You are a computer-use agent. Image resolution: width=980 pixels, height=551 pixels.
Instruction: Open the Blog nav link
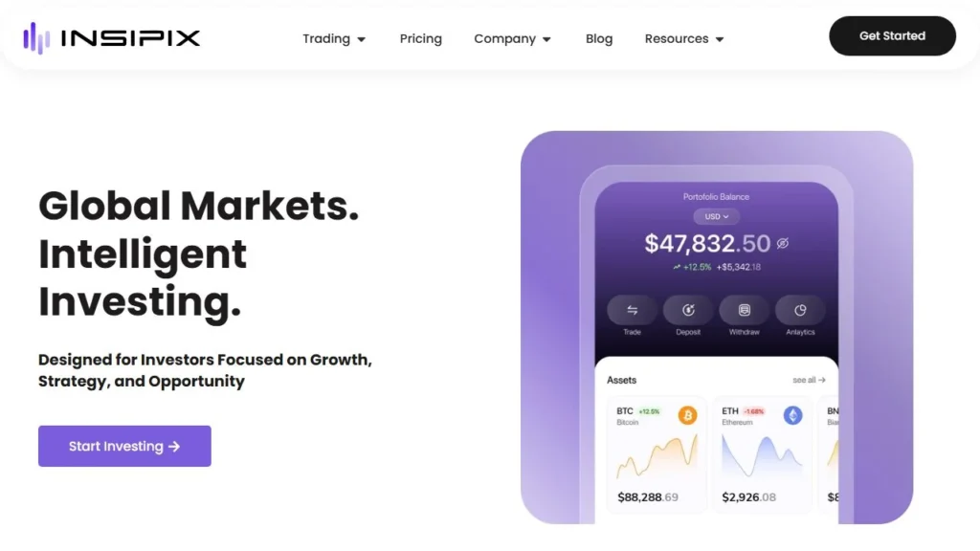click(x=599, y=38)
